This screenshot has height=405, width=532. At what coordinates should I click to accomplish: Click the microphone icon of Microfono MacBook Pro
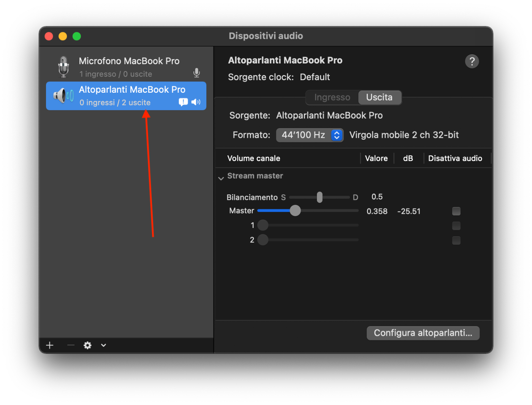[63, 67]
